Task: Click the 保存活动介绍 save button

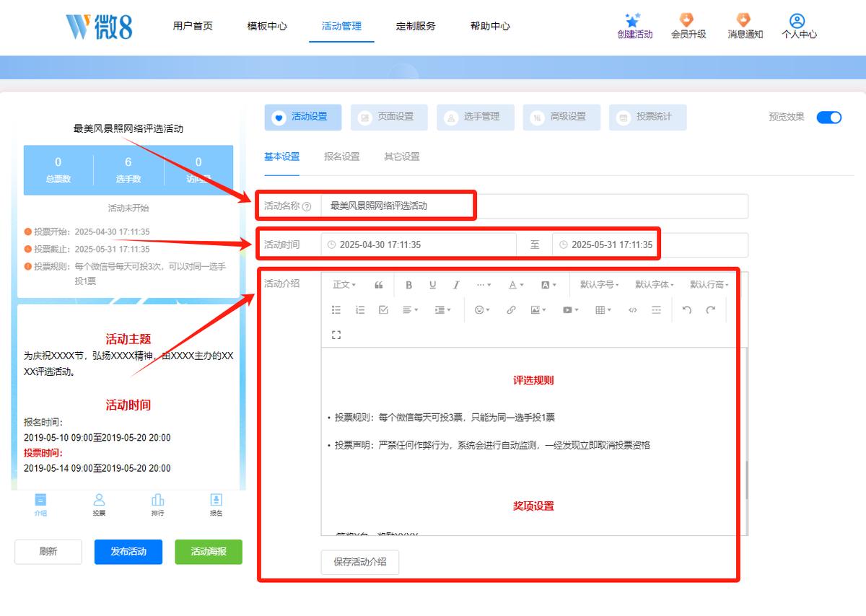Action: click(360, 562)
